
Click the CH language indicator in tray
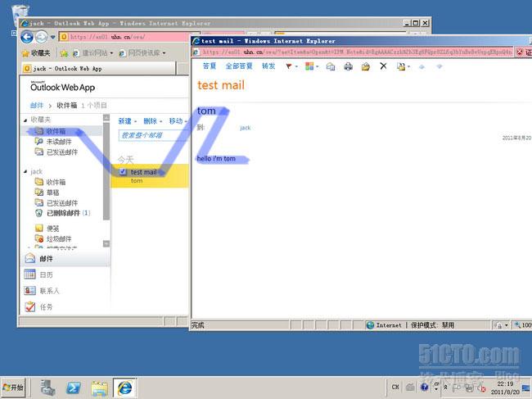[x=395, y=387]
